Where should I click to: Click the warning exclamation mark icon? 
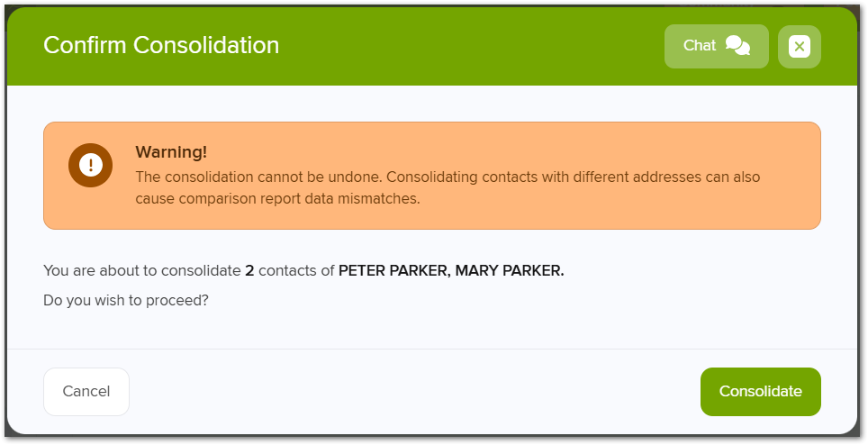tap(90, 165)
